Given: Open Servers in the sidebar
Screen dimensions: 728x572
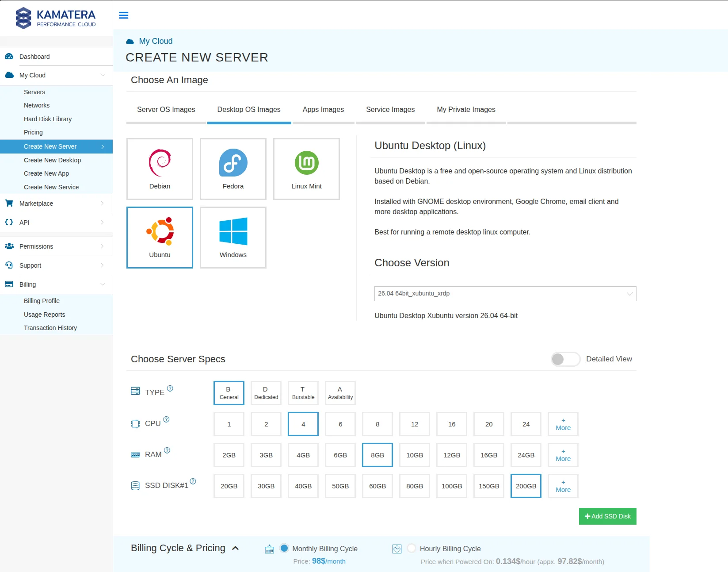Looking at the screenshot, I should 34,92.
